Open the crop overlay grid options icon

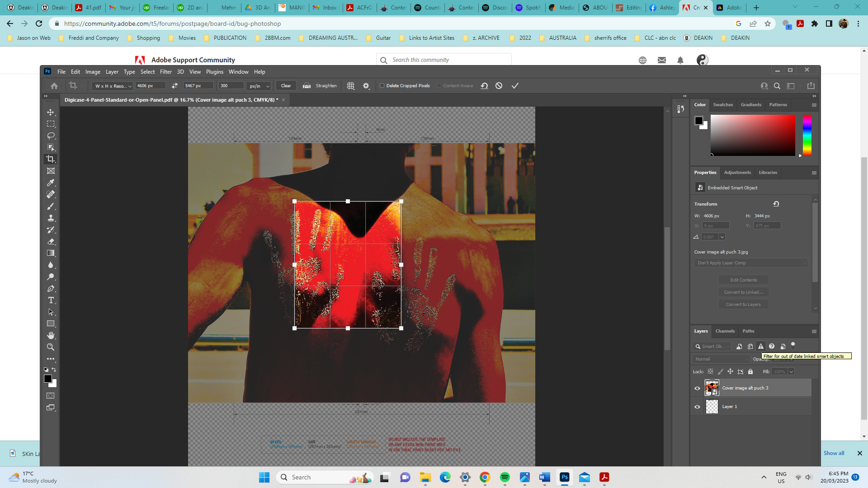(351, 85)
